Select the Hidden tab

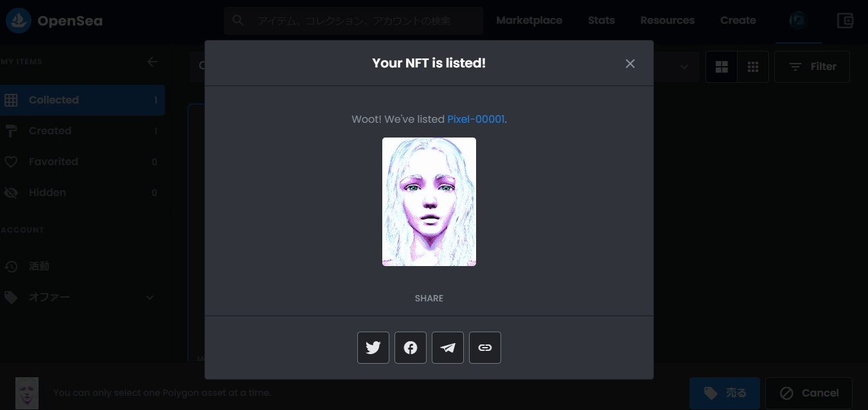tap(82, 193)
